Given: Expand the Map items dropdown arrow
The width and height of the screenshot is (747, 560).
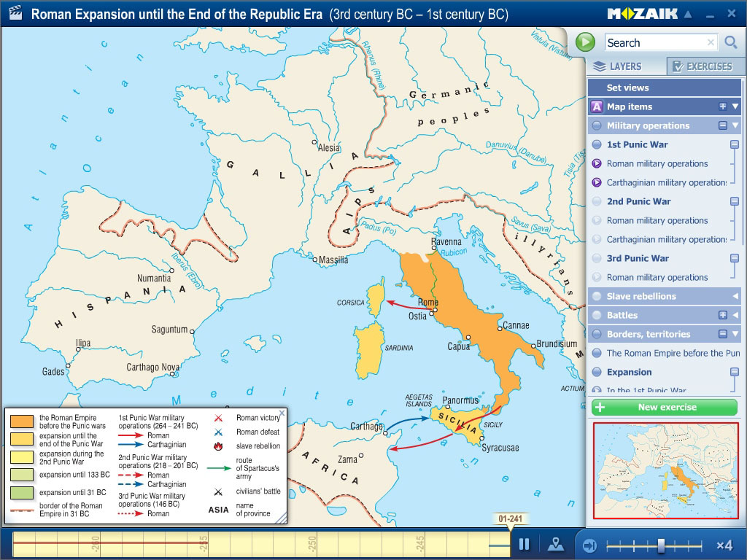Looking at the screenshot, I should coord(735,106).
